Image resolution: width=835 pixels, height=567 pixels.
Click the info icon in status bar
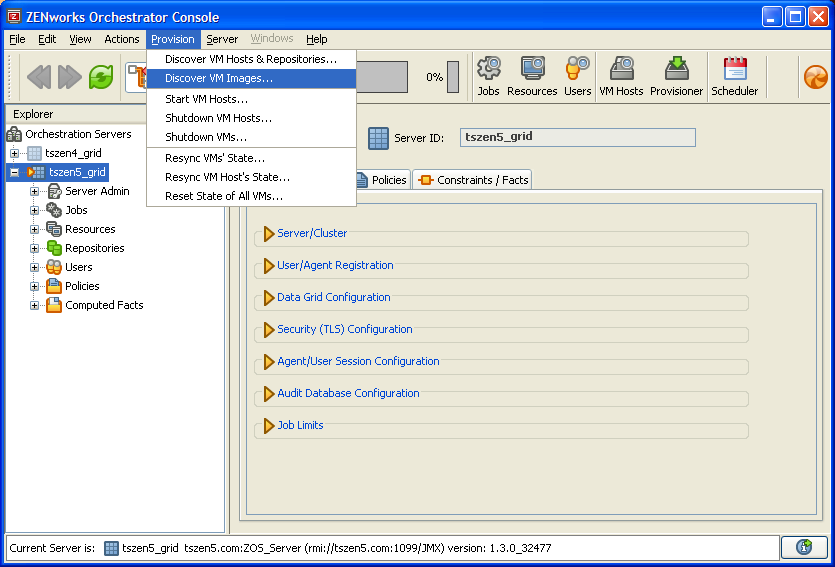pos(804,547)
